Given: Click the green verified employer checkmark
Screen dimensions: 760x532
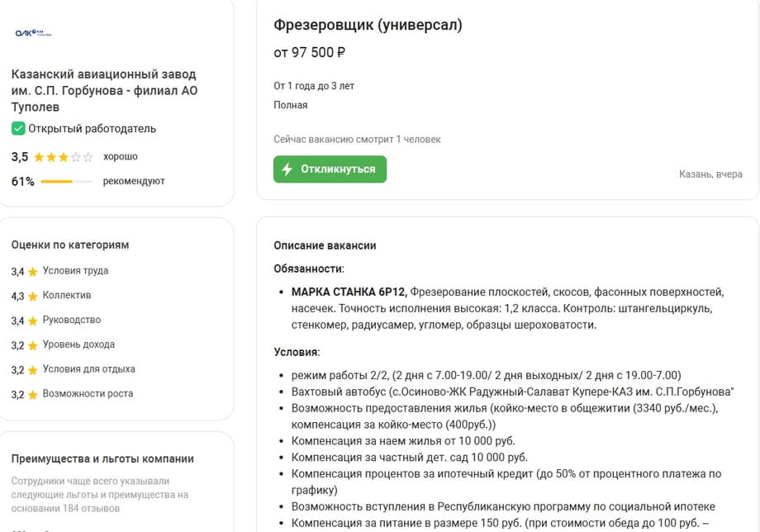Looking at the screenshot, I should [18, 129].
